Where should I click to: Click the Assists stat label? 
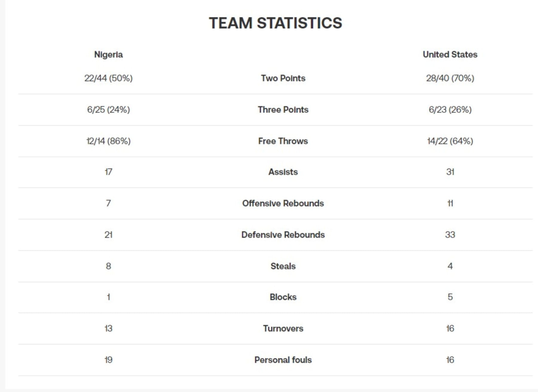[x=283, y=172]
